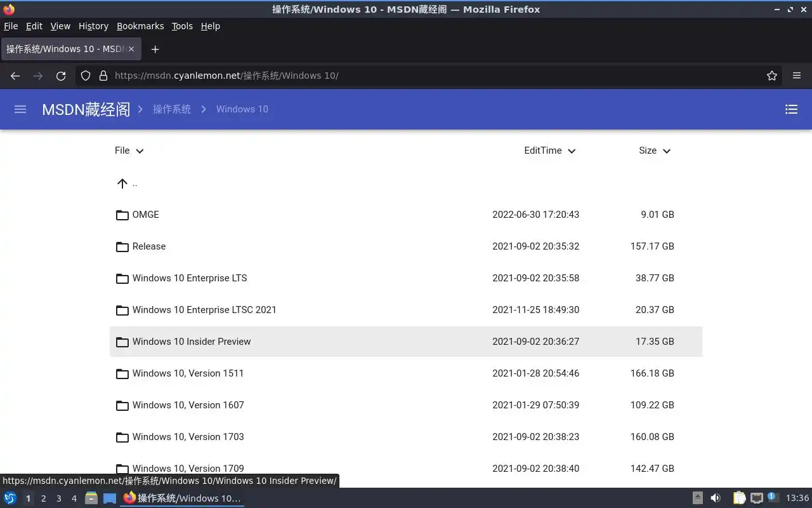The height and width of the screenshot is (508, 812).
Task: Open Windows 10, Version 1607 folder
Action: coord(406,405)
